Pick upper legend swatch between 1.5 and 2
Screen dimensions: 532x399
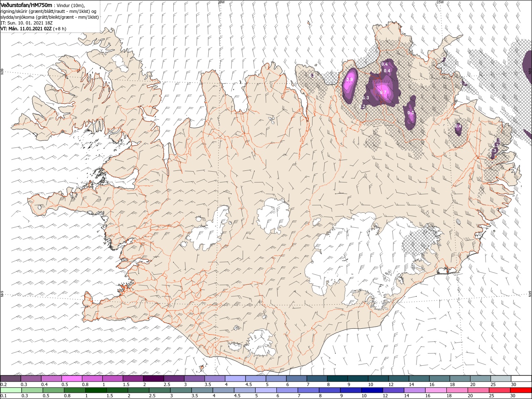coord(133,379)
